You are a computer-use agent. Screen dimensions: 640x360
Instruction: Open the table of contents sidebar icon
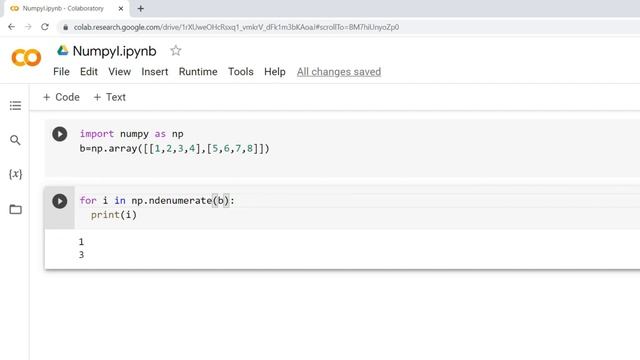pyautogui.click(x=16, y=106)
